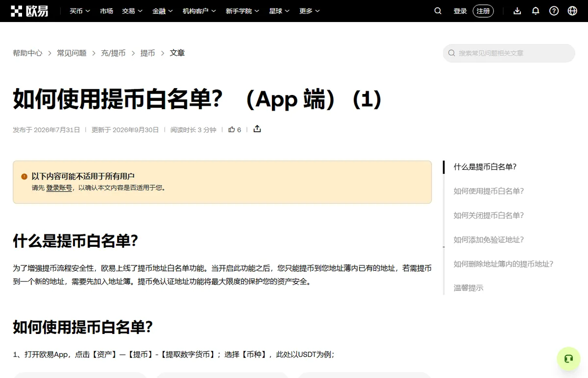Click the 阅读时长 3 分钟 text
588x378 pixels.
(x=193, y=130)
